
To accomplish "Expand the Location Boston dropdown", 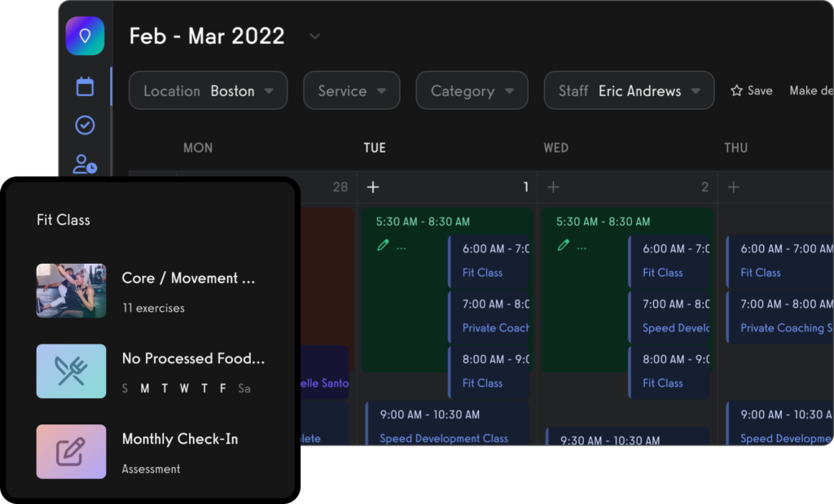I will point(208,90).
